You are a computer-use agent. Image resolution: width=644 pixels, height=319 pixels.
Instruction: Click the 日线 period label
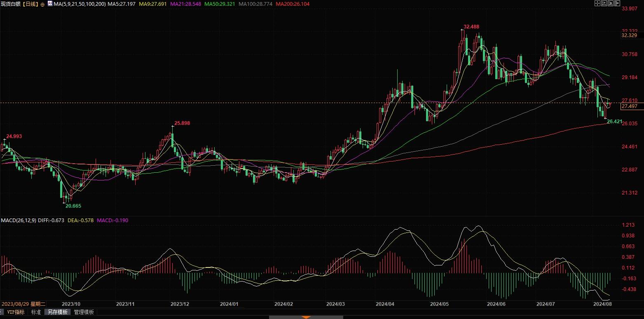[30, 4]
